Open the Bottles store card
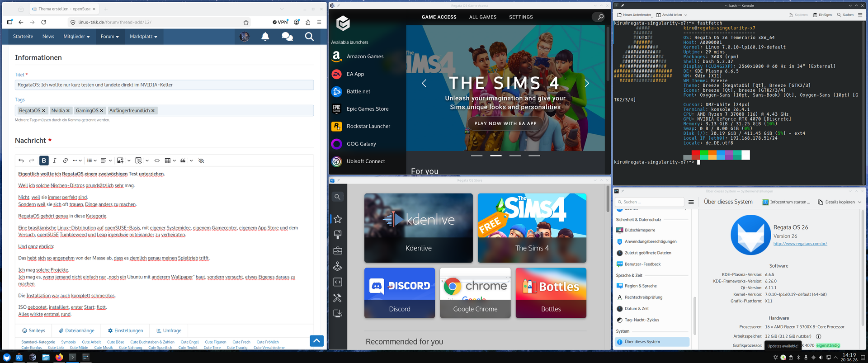 pyautogui.click(x=551, y=293)
